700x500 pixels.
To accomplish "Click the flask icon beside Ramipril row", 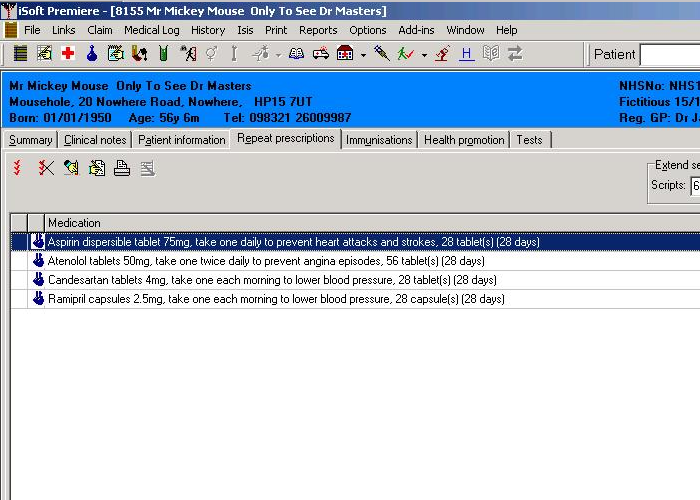I will (x=38, y=298).
